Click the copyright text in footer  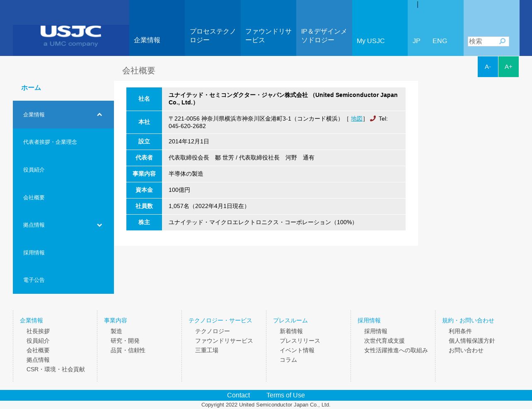266,405
